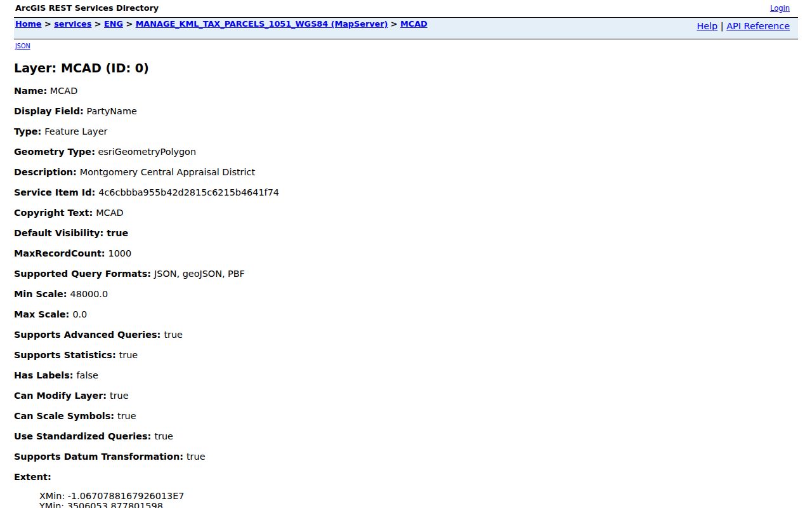Go to Home breadcrumb link
Viewport: 812px width, 508px height.
pyautogui.click(x=28, y=24)
